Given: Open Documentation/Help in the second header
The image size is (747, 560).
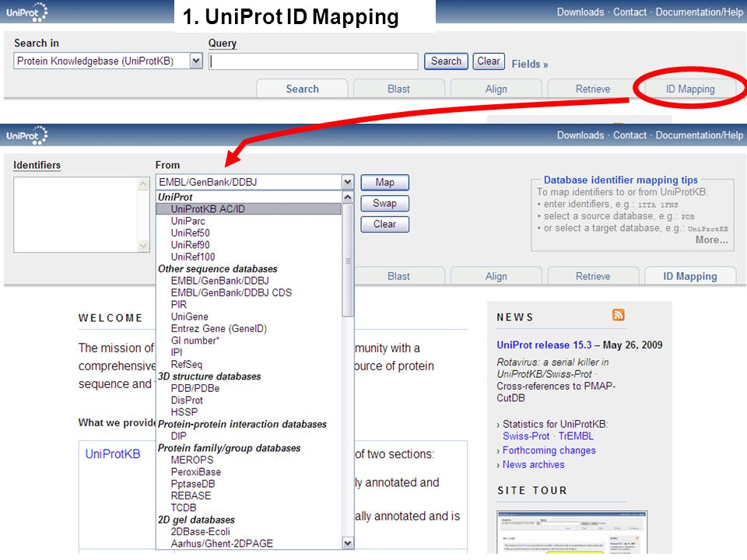Looking at the screenshot, I should 699,135.
